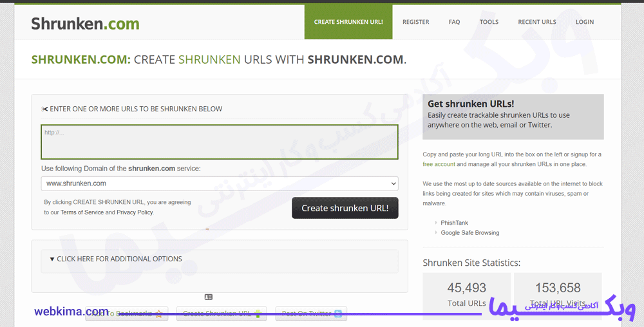Open the FAQ menu item
644x327 pixels.
(x=454, y=22)
